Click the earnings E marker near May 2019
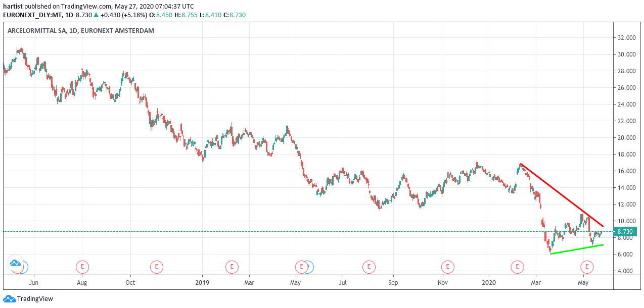This screenshot has width=644, height=308. (301, 266)
